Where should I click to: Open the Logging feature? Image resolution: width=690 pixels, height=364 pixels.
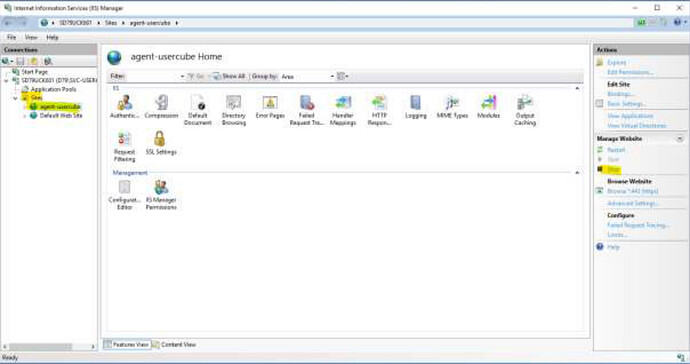[x=416, y=107]
